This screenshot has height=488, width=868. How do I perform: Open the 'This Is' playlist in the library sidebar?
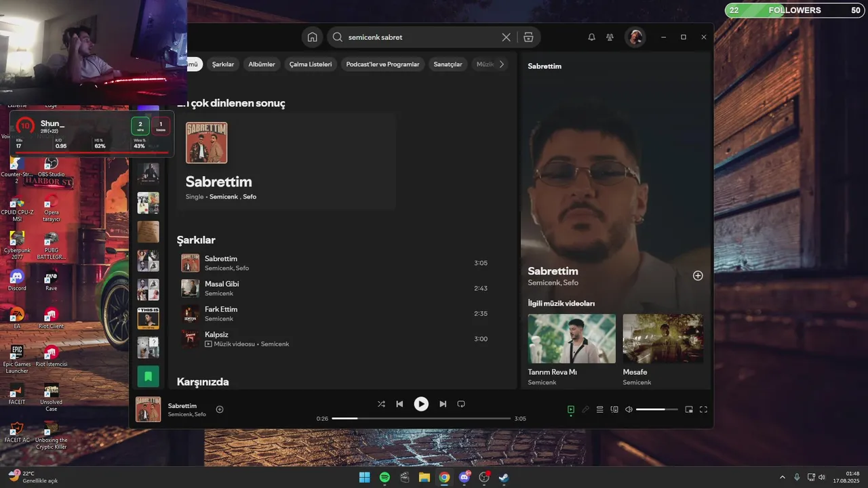click(149, 319)
